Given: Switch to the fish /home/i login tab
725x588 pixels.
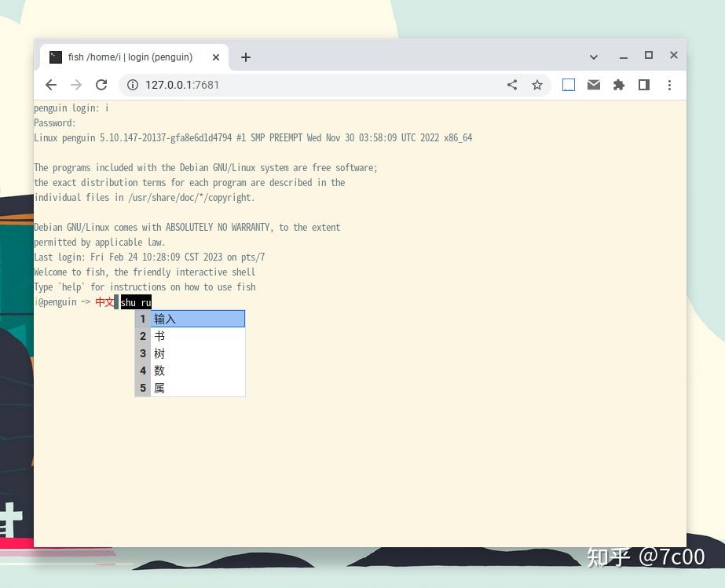Looking at the screenshot, I should click(130, 57).
